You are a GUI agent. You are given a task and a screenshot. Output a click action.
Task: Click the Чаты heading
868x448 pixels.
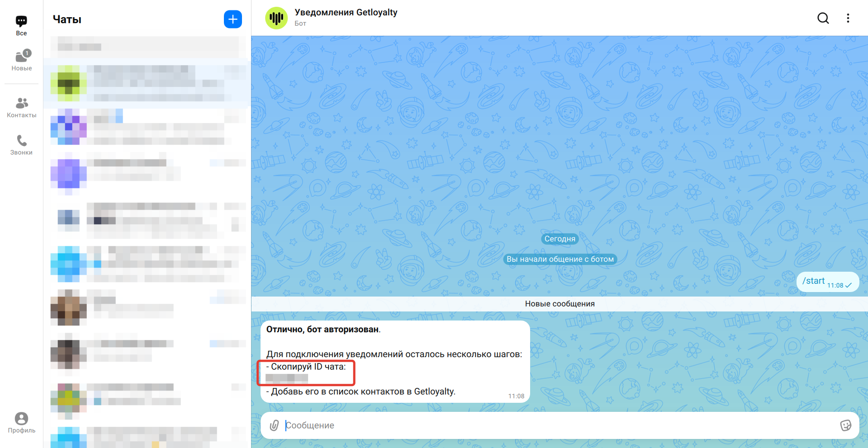[67, 19]
